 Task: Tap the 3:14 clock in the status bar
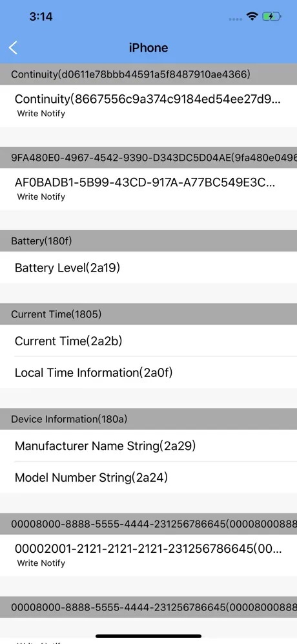tap(41, 16)
